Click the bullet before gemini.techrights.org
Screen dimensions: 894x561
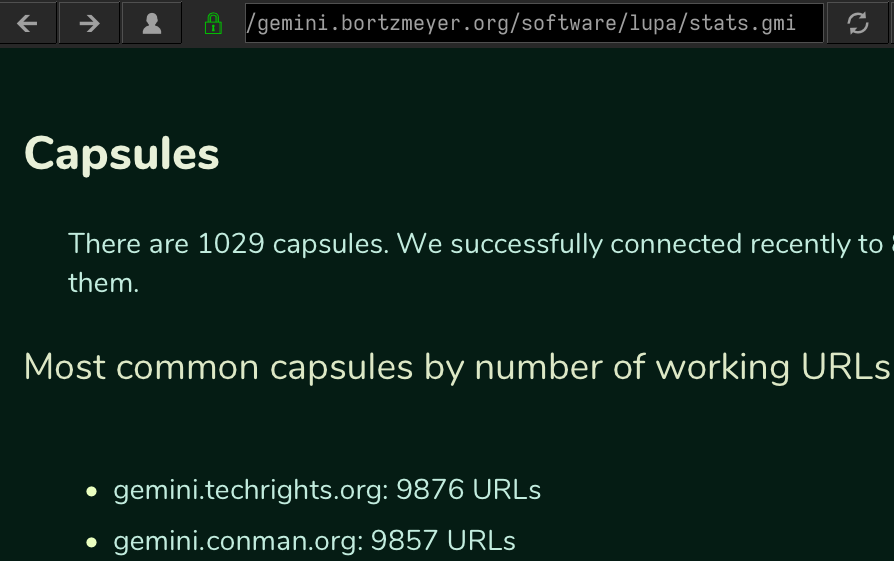[91, 491]
